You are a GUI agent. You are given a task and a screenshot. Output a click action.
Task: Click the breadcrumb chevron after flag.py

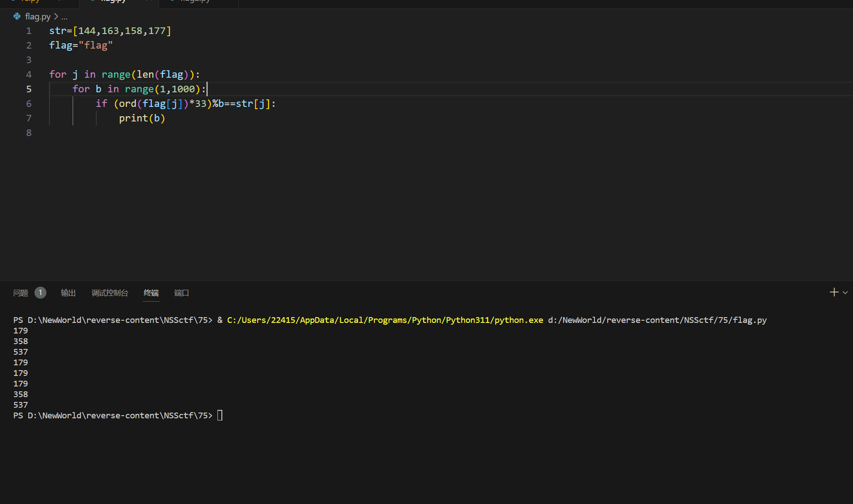[x=56, y=16]
